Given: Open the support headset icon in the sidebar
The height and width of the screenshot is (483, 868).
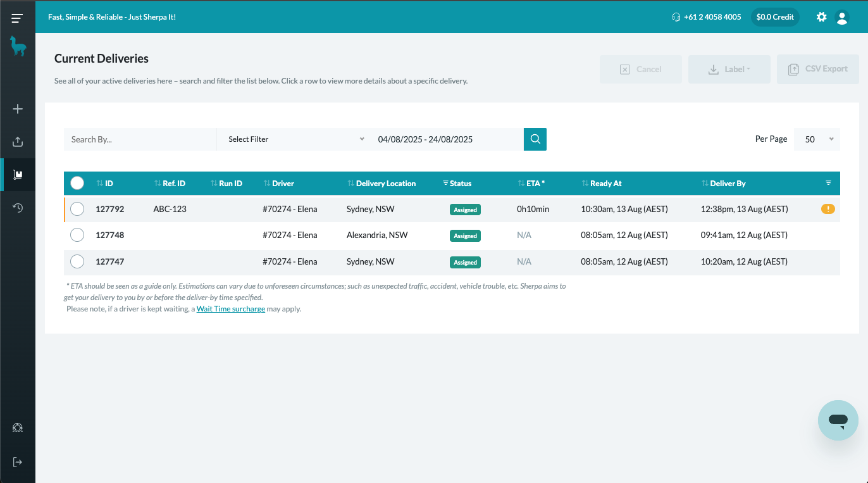Looking at the screenshot, I should click(x=18, y=427).
